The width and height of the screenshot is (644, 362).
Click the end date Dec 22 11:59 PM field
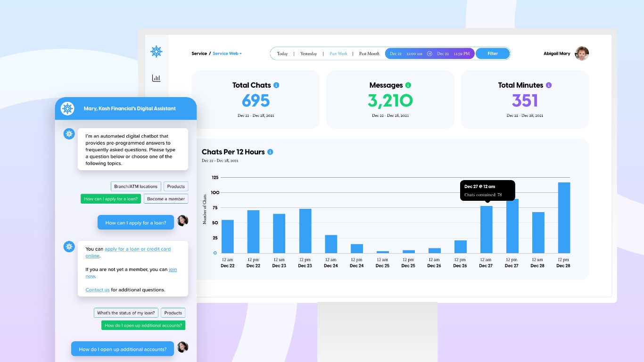[453, 54]
